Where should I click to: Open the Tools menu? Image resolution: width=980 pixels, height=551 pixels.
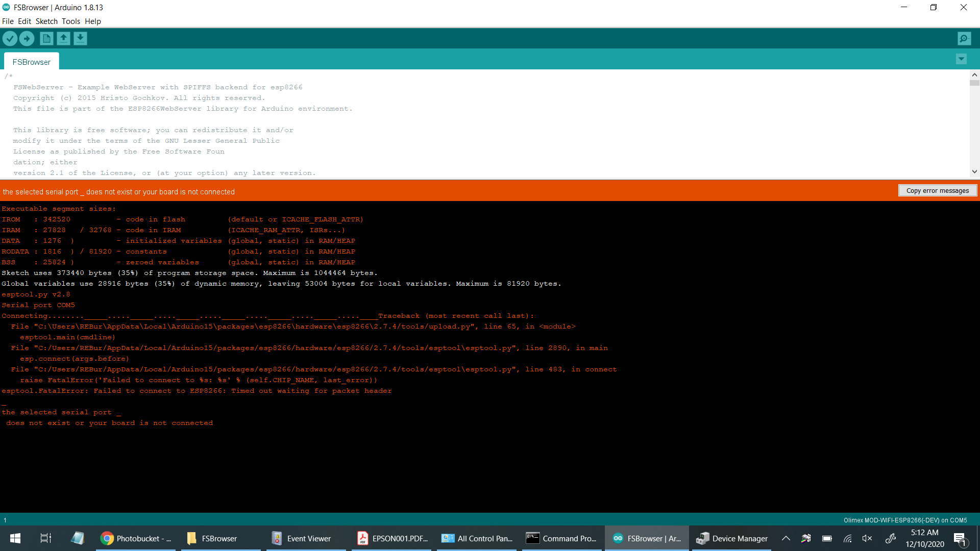pyautogui.click(x=71, y=21)
